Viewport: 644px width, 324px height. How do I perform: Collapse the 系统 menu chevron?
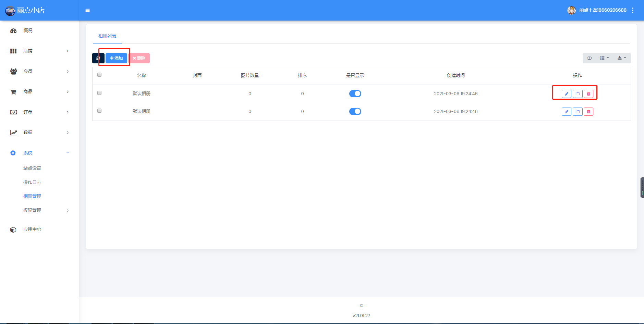(x=68, y=153)
